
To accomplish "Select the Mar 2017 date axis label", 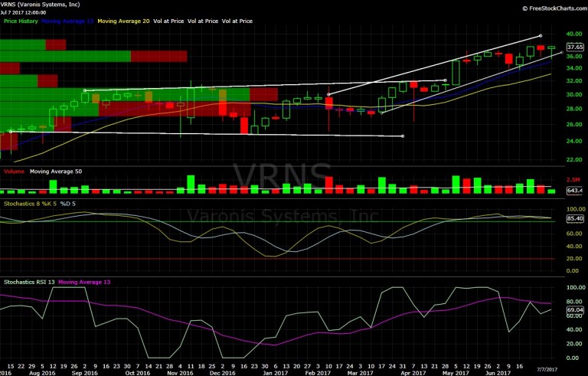I will pyautogui.click(x=361, y=373).
